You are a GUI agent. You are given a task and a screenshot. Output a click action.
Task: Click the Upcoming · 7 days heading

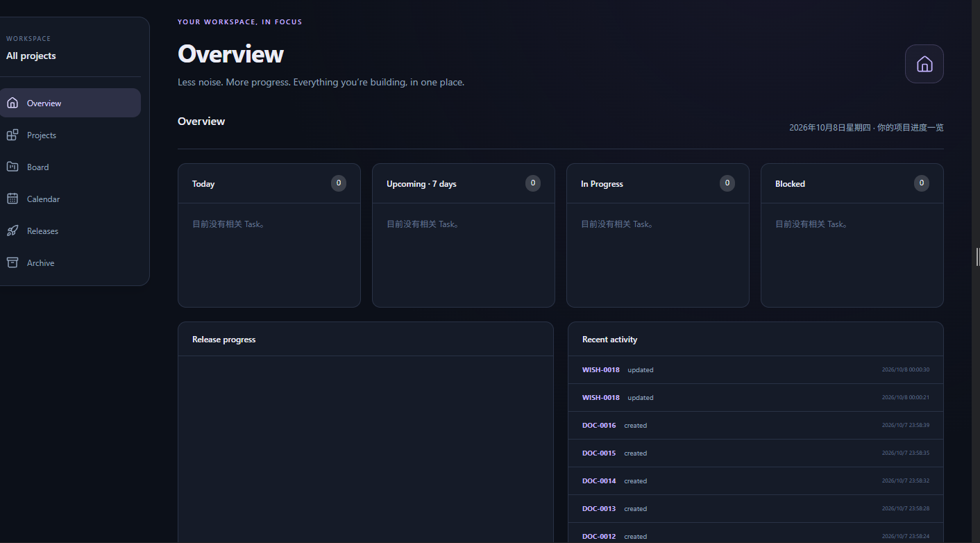[x=421, y=184]
